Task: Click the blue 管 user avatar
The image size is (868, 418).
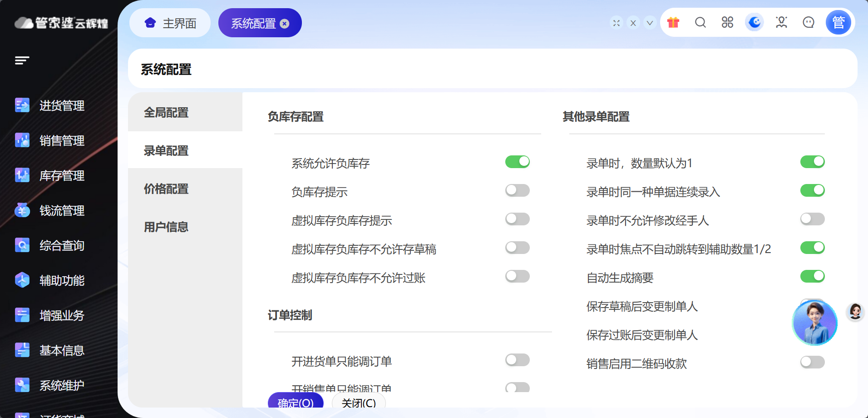Action: (x=838, y=22)
